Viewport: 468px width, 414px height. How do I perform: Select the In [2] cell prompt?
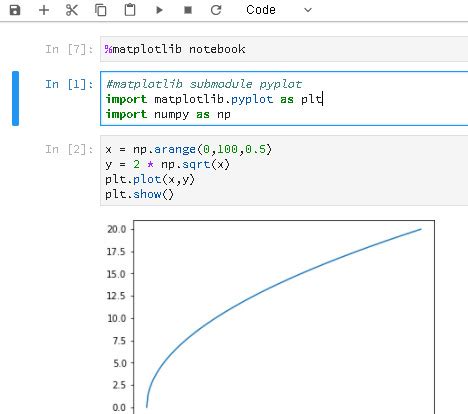click(x=69, y=149)
